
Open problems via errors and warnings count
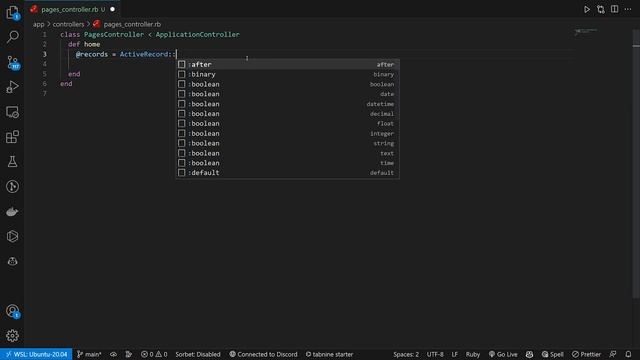click(154, 354)
